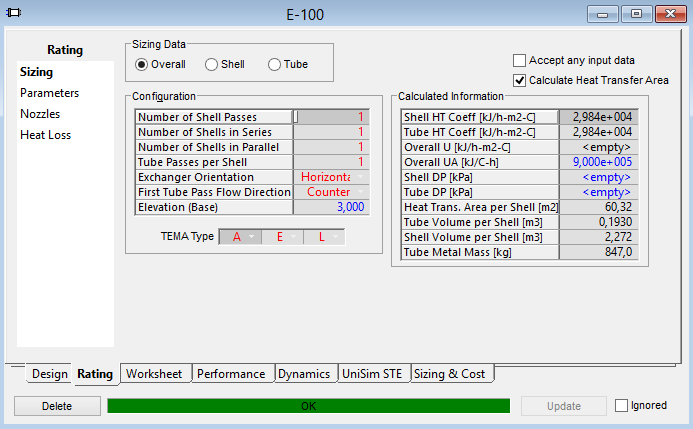This screenshot has height=429, width=693.
Task: Click the Tube Metal Mass [kg] label
Action: pyautogui.click(x=457, y=252)
